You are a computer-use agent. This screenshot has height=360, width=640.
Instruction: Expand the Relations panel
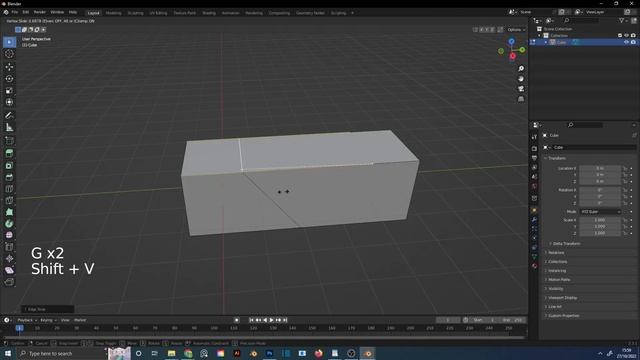pyautogui.click(x=555, y=253)
